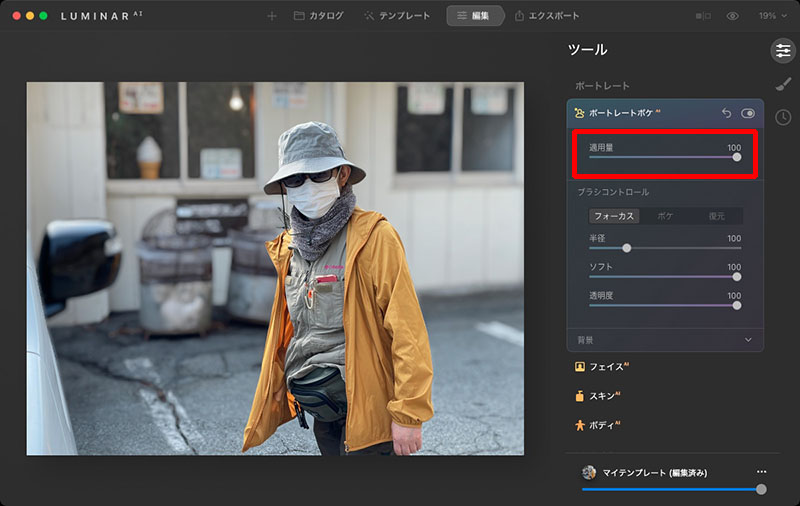The height and width of the screenshot is (506, 800).
Task: Click the 透明度 slider handle
Action: 737,305
